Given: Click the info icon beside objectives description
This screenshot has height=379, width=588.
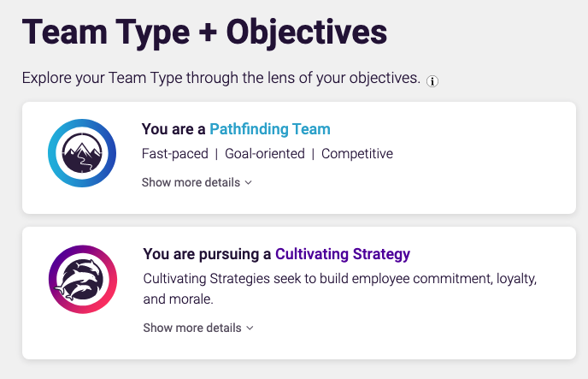Looking at the screenshot, I should 432,81.
